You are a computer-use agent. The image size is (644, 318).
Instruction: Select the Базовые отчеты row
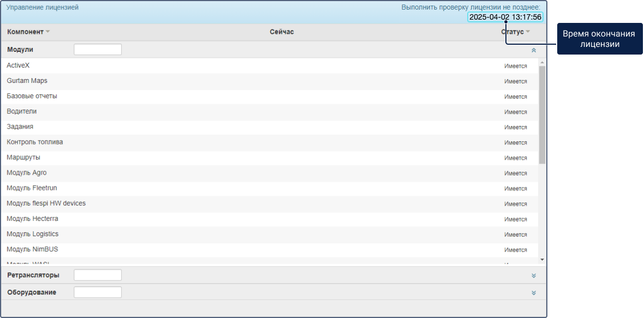[x=270, y=97]
